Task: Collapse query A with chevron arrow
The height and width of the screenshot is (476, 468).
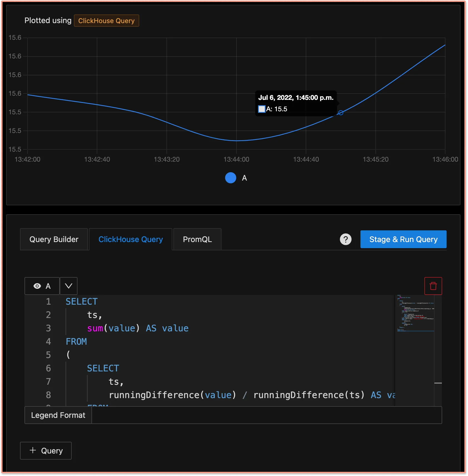Action: (x=68, y=286)
